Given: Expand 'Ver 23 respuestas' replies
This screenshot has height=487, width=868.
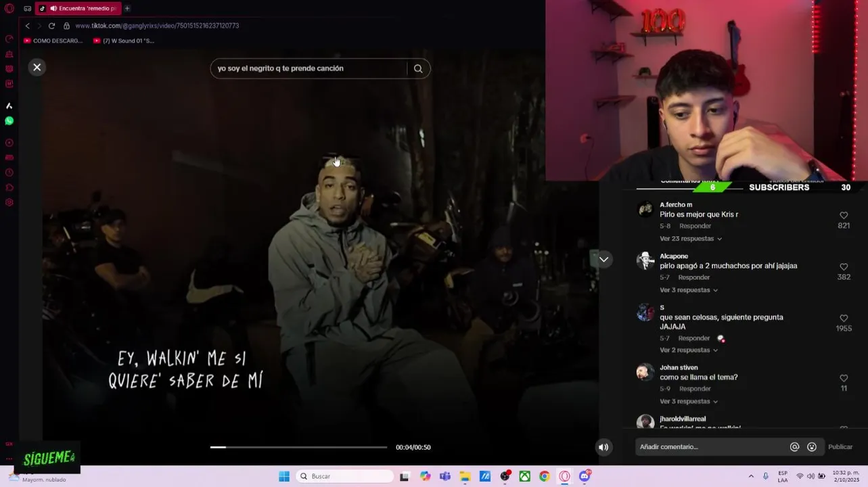Looking at the screenshot, I should pyautogui.click(x=691, y=239).
